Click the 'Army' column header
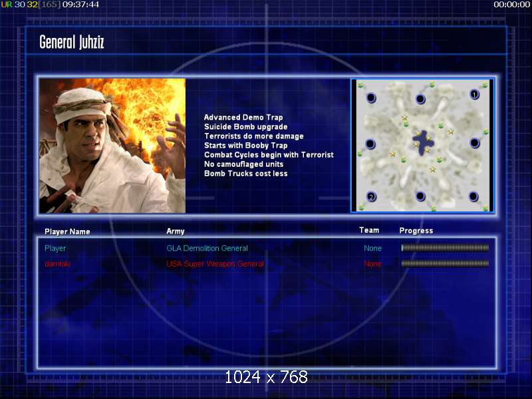Screen dimensions: 532x399 tap(176, 231)
